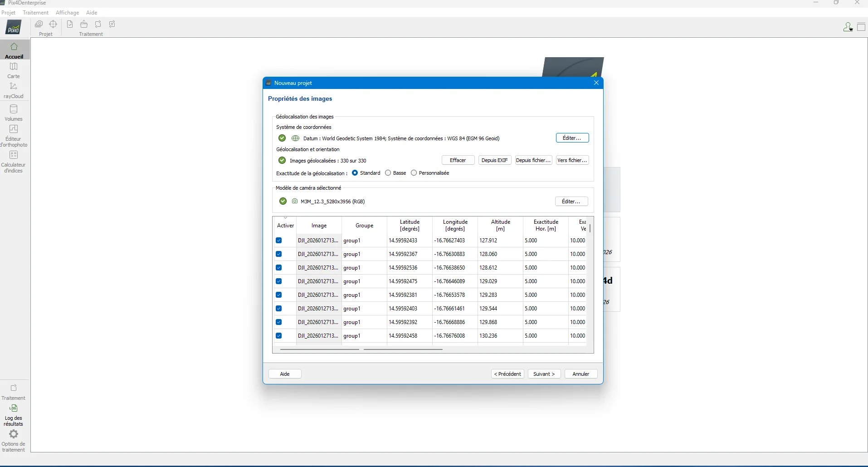Click the Altitude [m] column header
Screen dimensions: 868x467
coord(501,226)
